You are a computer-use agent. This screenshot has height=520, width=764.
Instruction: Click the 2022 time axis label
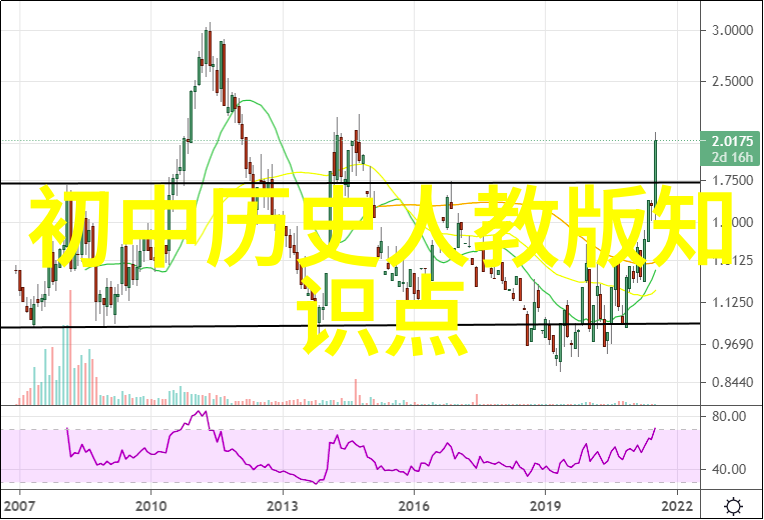[677, 505]
